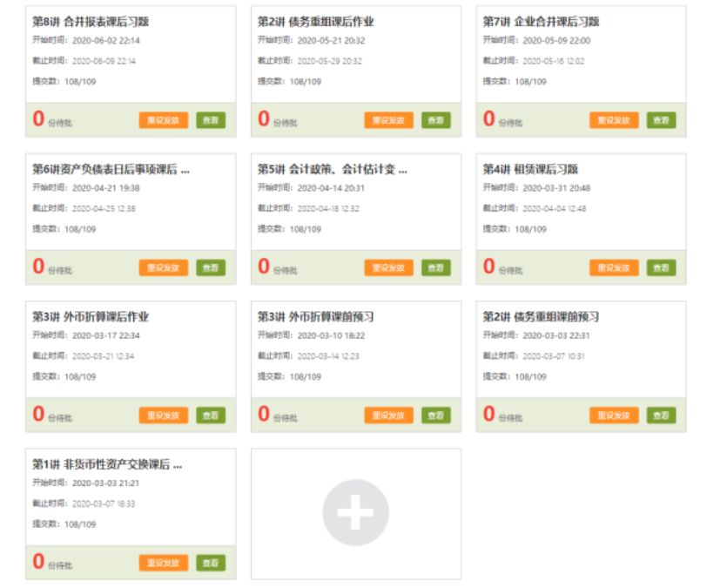View 第7讲 企业合并课后习题 via 查看 button

[x=661, y=120]
